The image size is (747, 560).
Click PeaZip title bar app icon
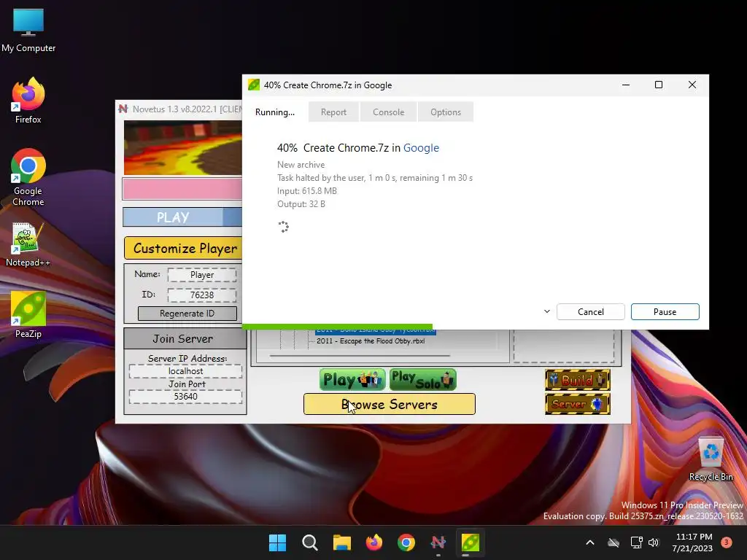[x=254, y=85]
